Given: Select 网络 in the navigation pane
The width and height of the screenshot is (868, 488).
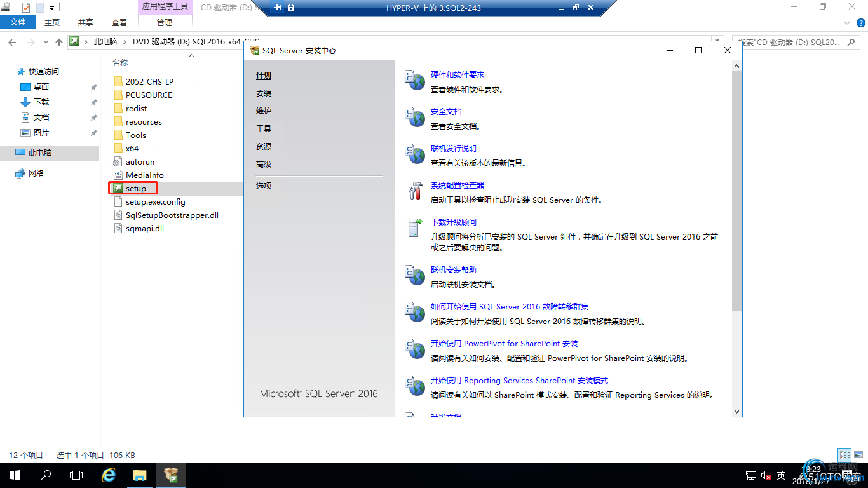Looking at the screenshot, I should 37,173.
